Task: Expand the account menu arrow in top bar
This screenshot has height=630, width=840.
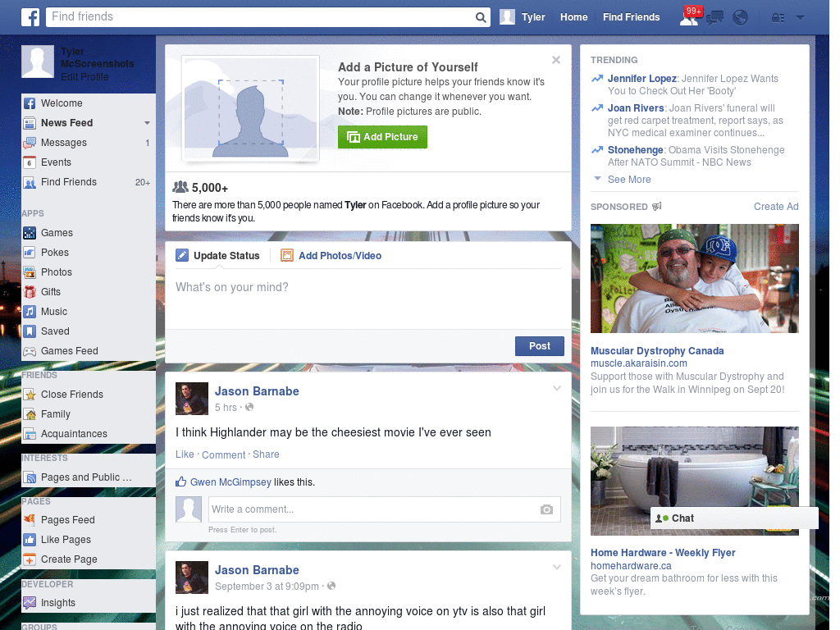Action: click(x=800, y=17)
